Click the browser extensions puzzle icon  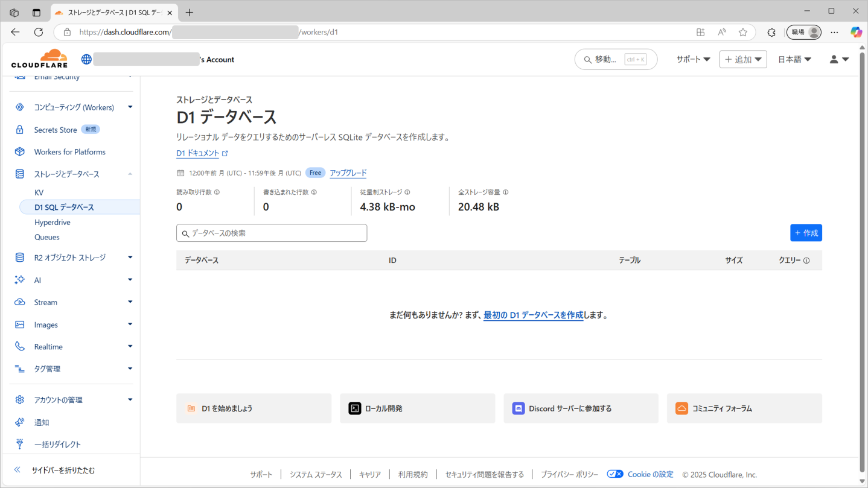tap(771, 32)
